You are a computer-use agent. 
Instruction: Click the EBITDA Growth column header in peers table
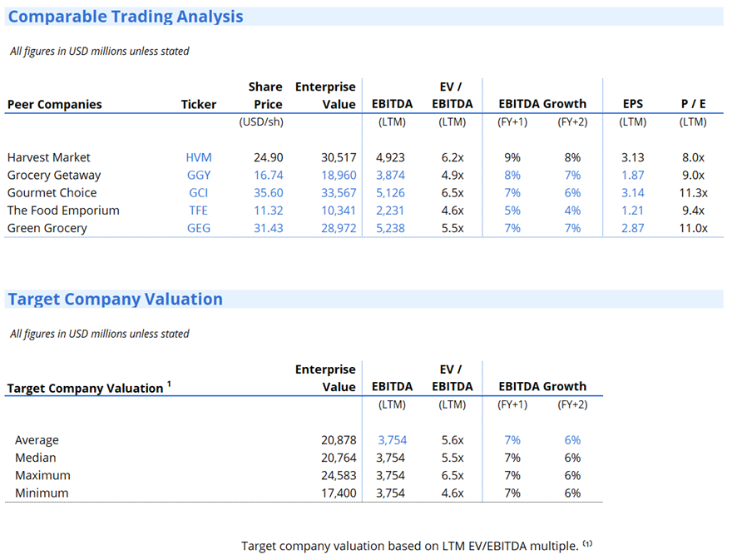542,104
